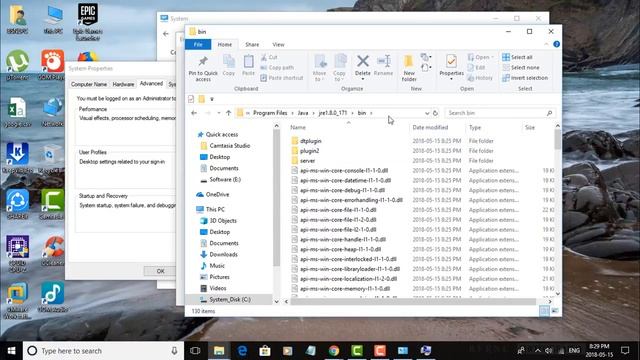Go back in bin Explorer window
Viewport: 640px width, 360px height.
194,113
